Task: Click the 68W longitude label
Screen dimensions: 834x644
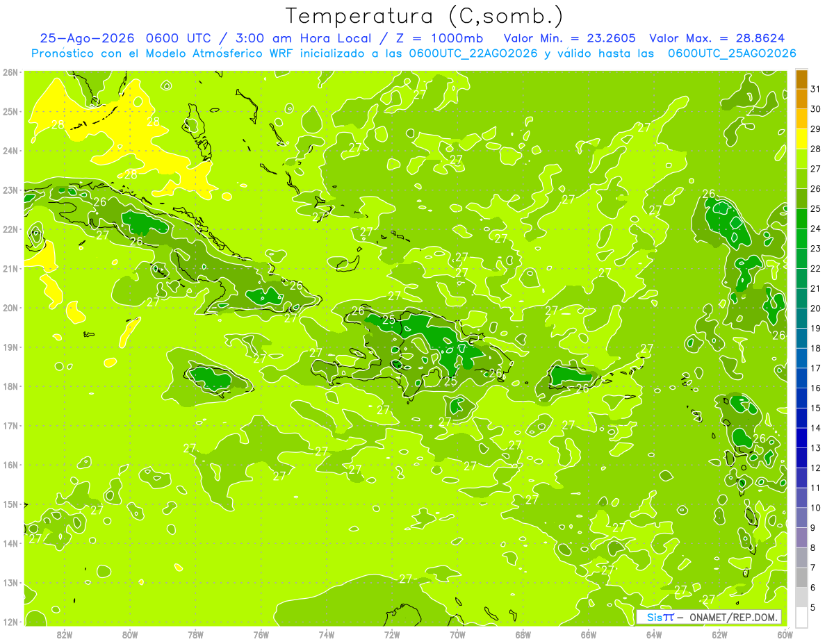Action: 523,634
